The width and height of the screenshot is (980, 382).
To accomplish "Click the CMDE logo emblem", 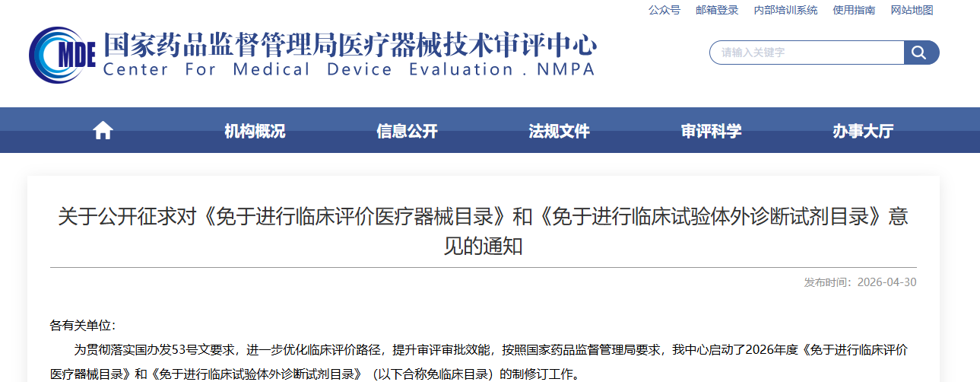I will click(x=62, y=56).
